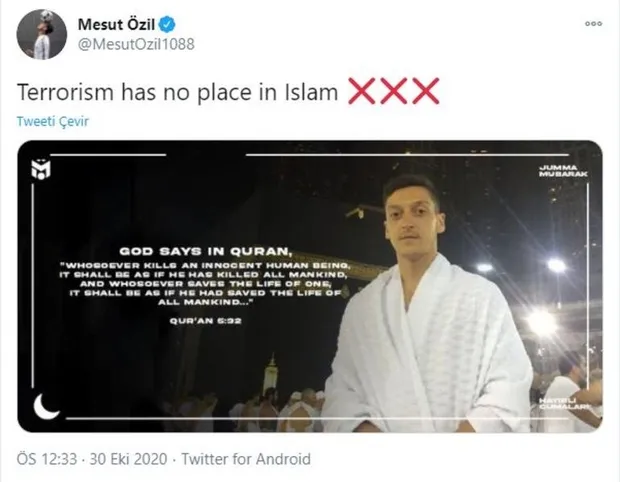Click the profile avatar photo

pos(42,34)
